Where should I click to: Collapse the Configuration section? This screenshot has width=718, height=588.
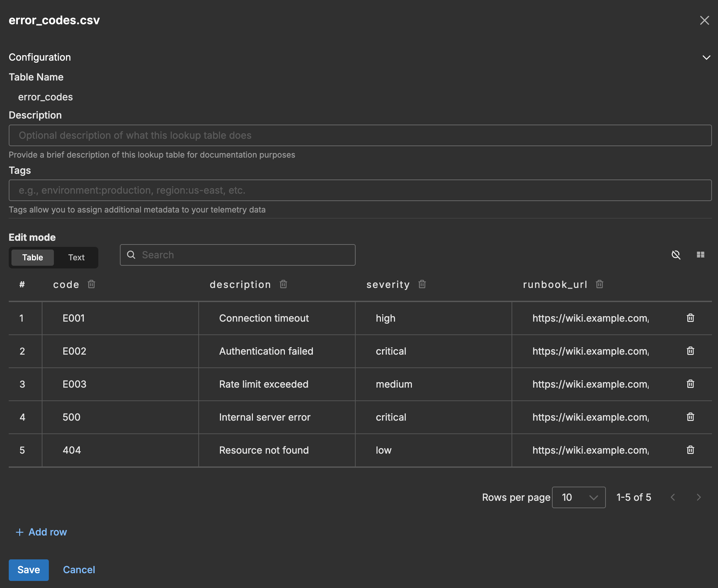(707, 57)
